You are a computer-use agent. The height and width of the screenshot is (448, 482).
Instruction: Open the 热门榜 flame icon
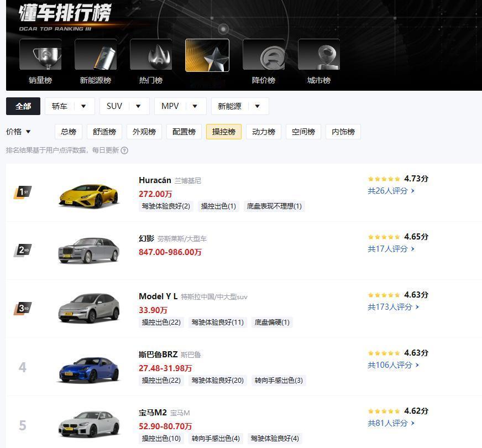(x=151, y=54)
